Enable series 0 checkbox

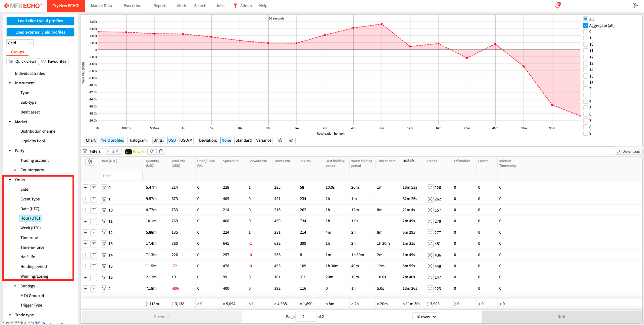tap(586, 32)
